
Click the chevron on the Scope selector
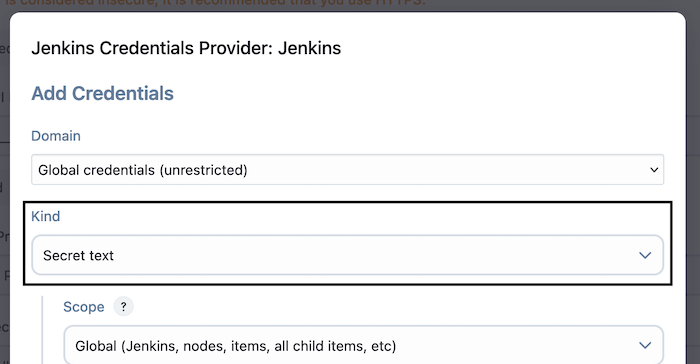(x=645, y=345)
